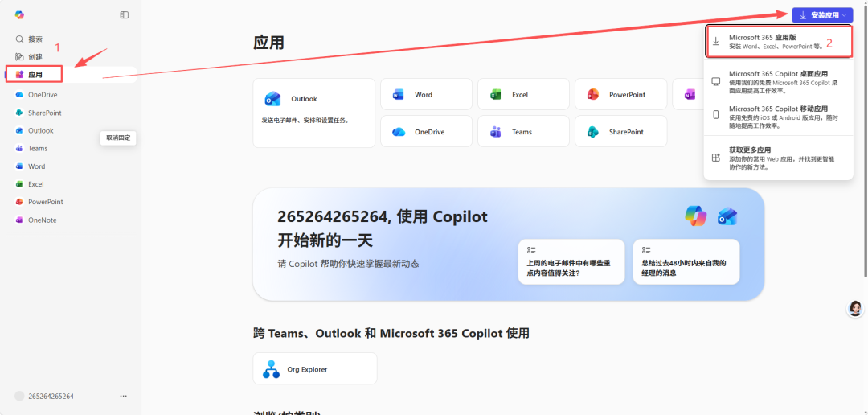Viewport: 868px width, 415px height.
Task: Open the Excel app tile
Action: [523, 95]
